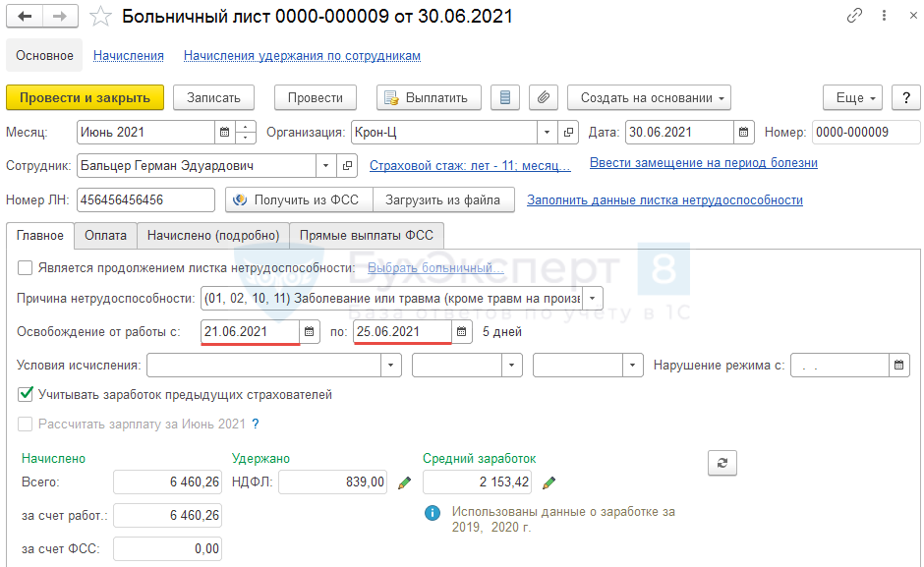Screen dimensions: 924x567
Task: Click Получить из ФСС button
Action: [300, 199]
